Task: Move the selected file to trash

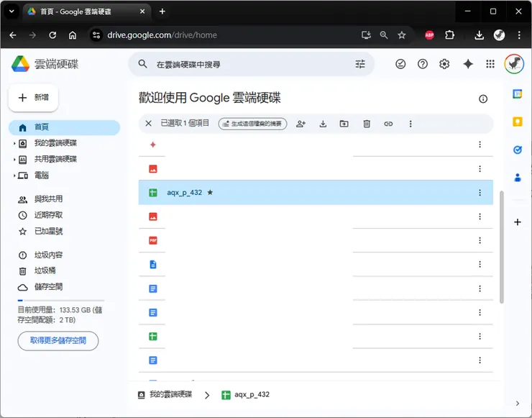Action: 367,124
